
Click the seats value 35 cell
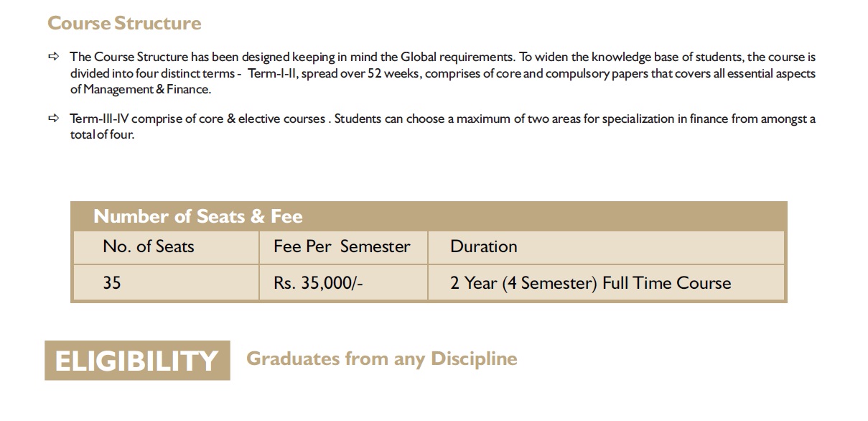[112, 283]
